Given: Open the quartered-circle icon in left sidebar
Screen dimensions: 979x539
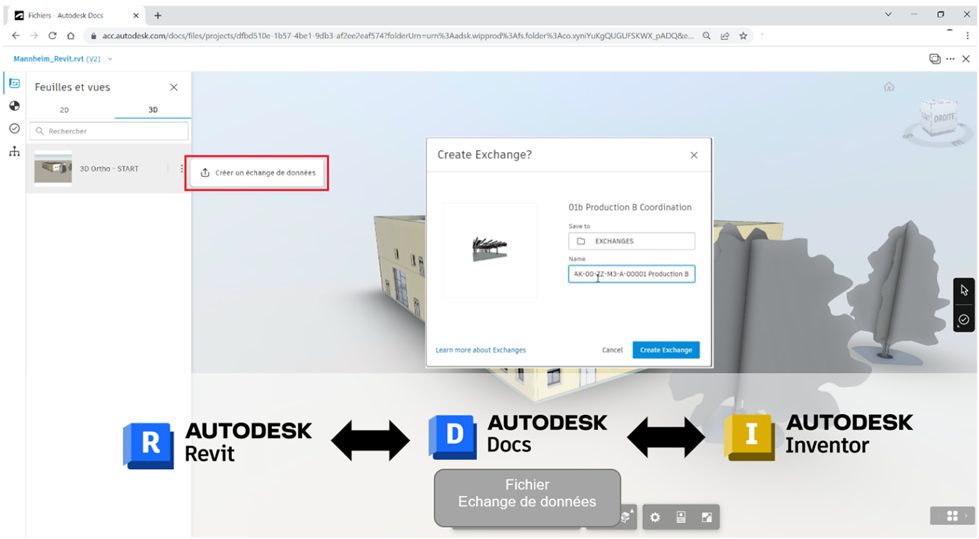Looking at the screenshot, I should click(14, 106).
